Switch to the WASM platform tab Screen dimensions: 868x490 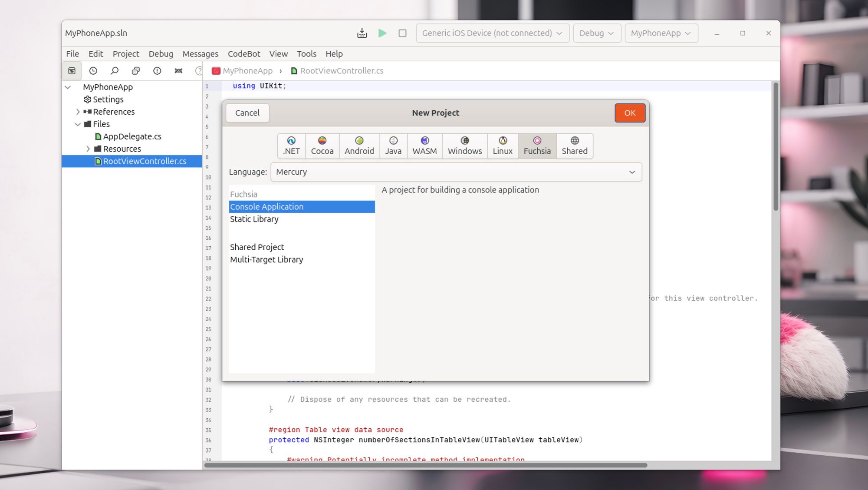point(424,146)
